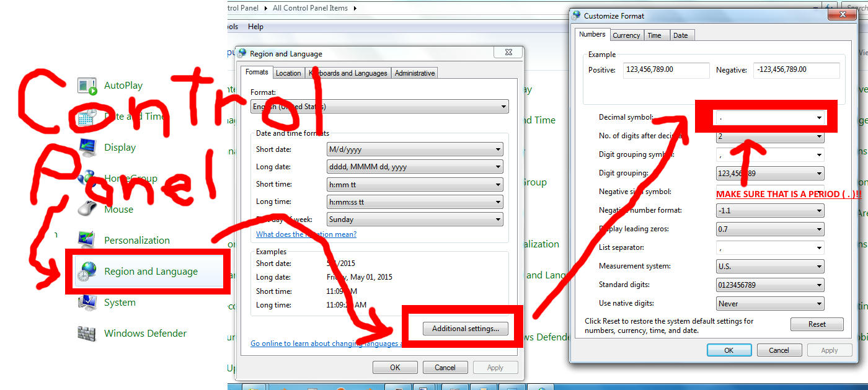Open the Keyboards and Languages tab

348,73
